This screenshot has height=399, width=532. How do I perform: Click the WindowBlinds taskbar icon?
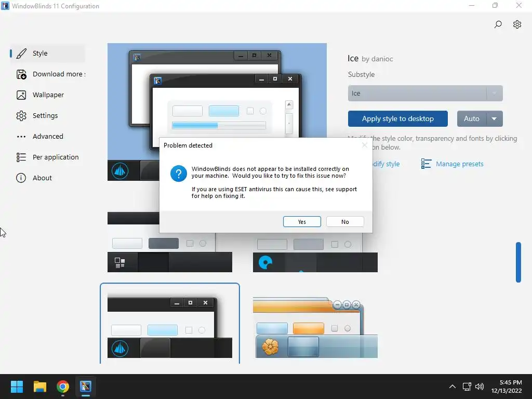[x=86, y=387]
